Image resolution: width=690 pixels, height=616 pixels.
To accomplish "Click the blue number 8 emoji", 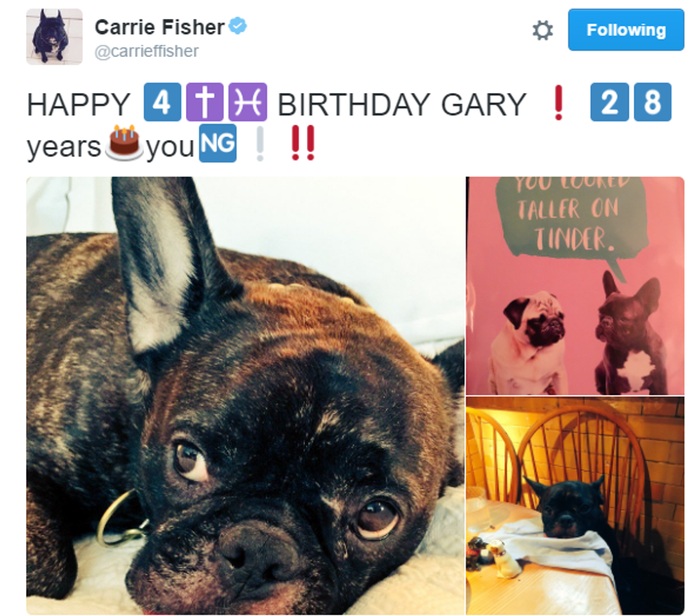I will [x=653, y=102].
